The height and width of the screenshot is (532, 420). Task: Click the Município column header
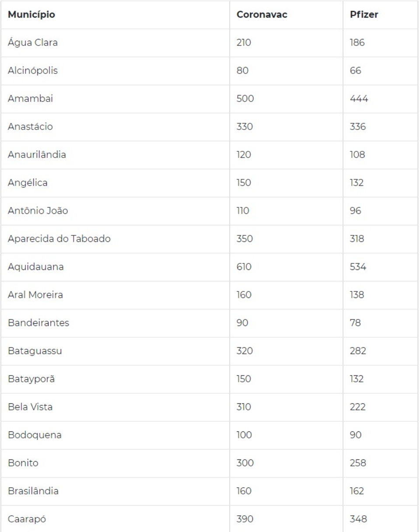click(31, 15)
